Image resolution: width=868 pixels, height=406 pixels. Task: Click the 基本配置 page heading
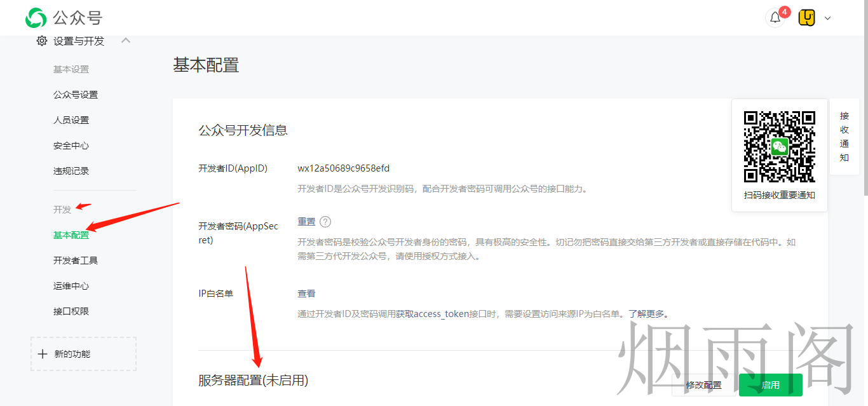(206, 65)
